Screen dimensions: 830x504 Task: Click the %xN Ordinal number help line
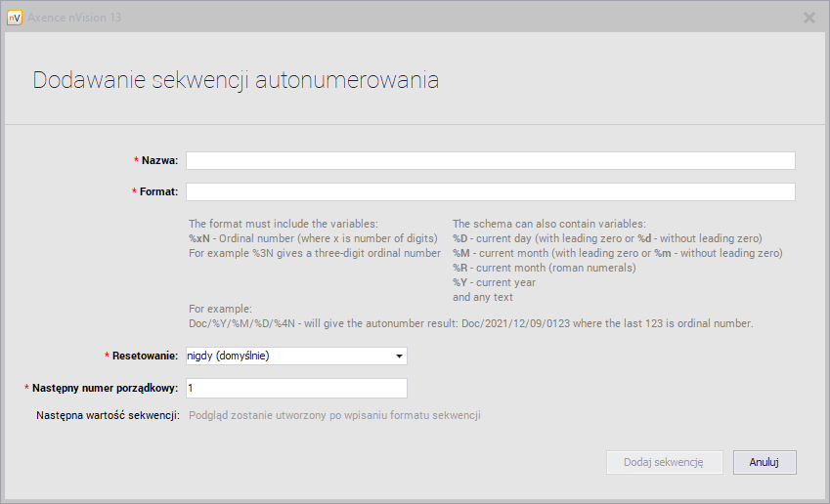312,238
